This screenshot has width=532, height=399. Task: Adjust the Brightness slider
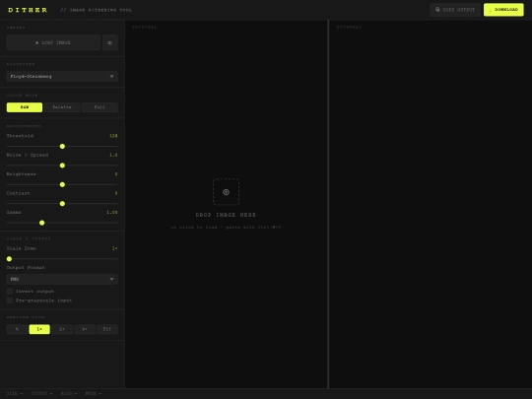tap(62, 184)
